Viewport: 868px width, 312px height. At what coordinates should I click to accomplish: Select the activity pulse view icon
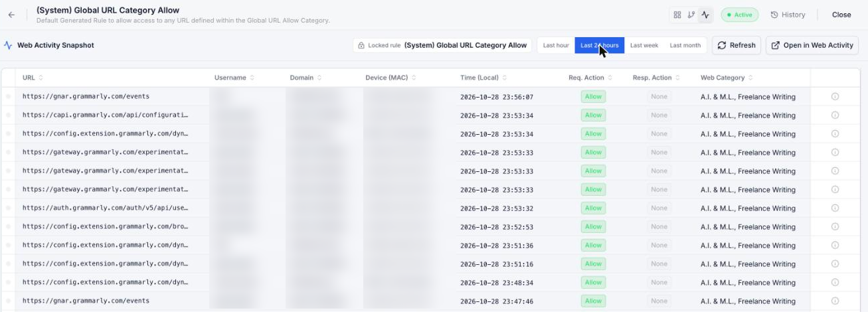click(x=705, y=15)
